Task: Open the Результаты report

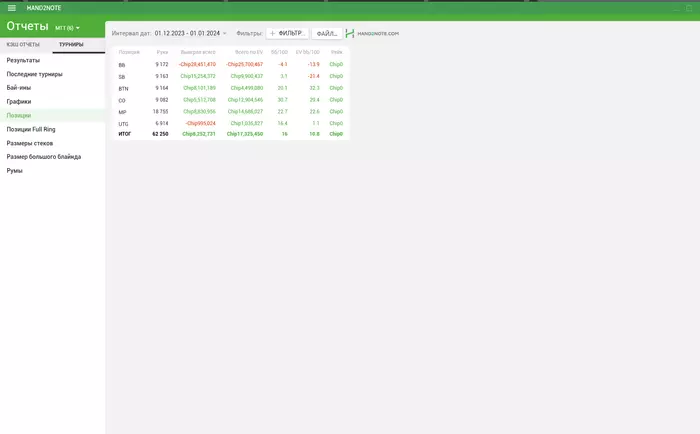Action: coord(23,60)
